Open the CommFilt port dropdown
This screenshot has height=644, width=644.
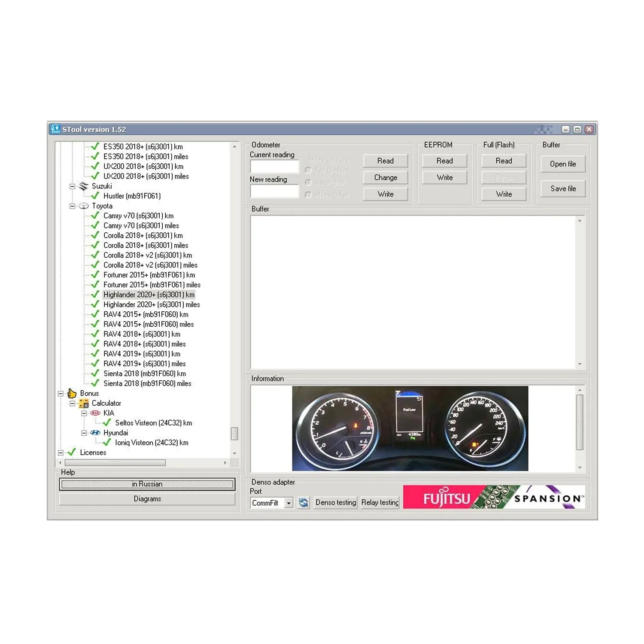(x=289, y=503)
